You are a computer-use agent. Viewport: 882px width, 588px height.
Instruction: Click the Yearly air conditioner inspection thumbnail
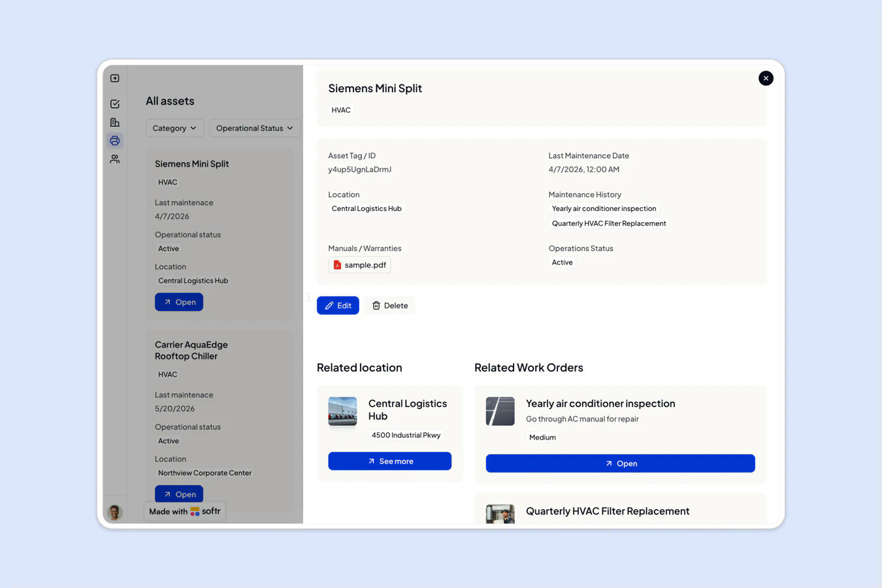[500, 412]
